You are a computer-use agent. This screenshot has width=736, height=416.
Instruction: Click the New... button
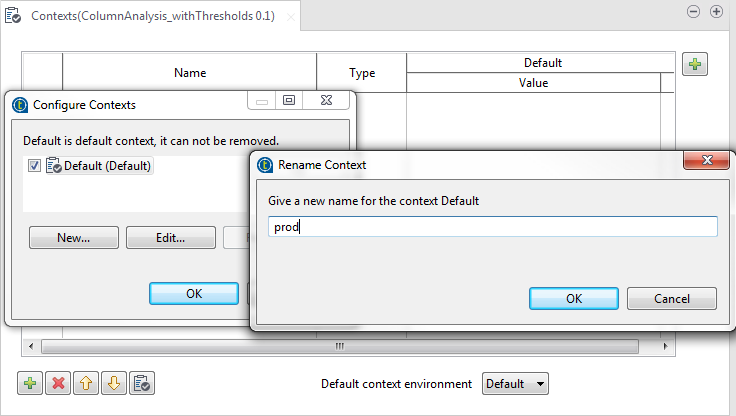coord(74,238)
